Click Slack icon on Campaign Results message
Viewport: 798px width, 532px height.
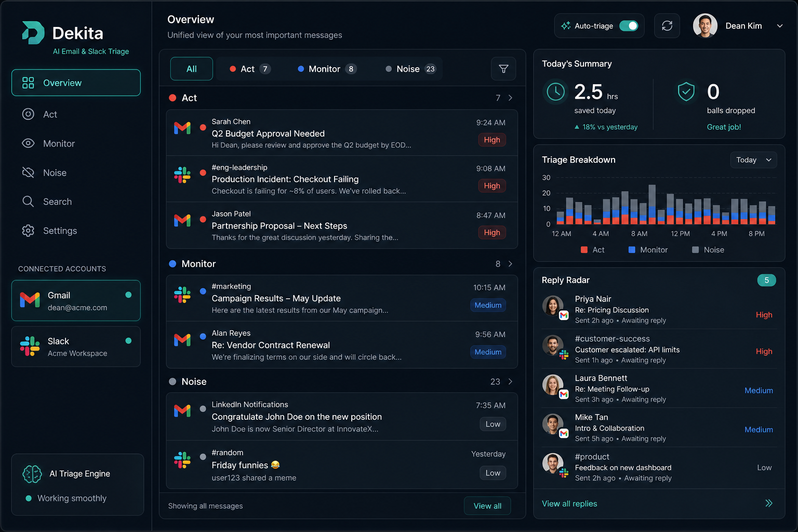coord(182,295)
